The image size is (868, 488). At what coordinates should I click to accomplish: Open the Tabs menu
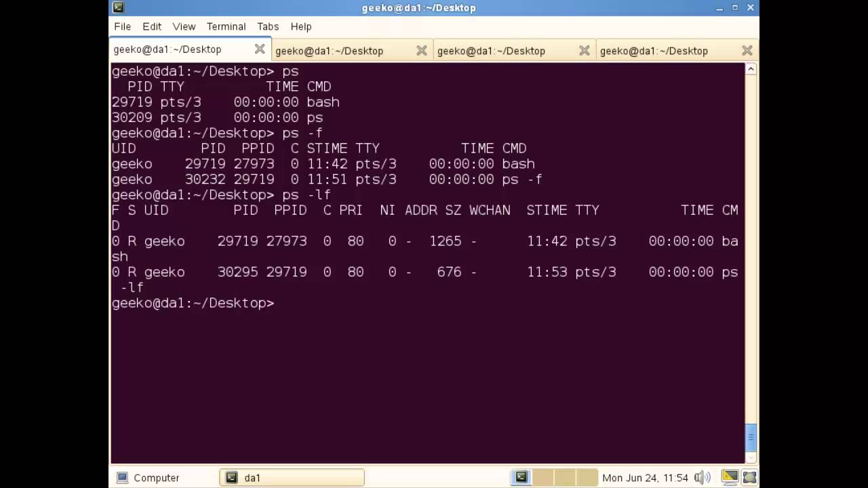click(x=268, y=26)
